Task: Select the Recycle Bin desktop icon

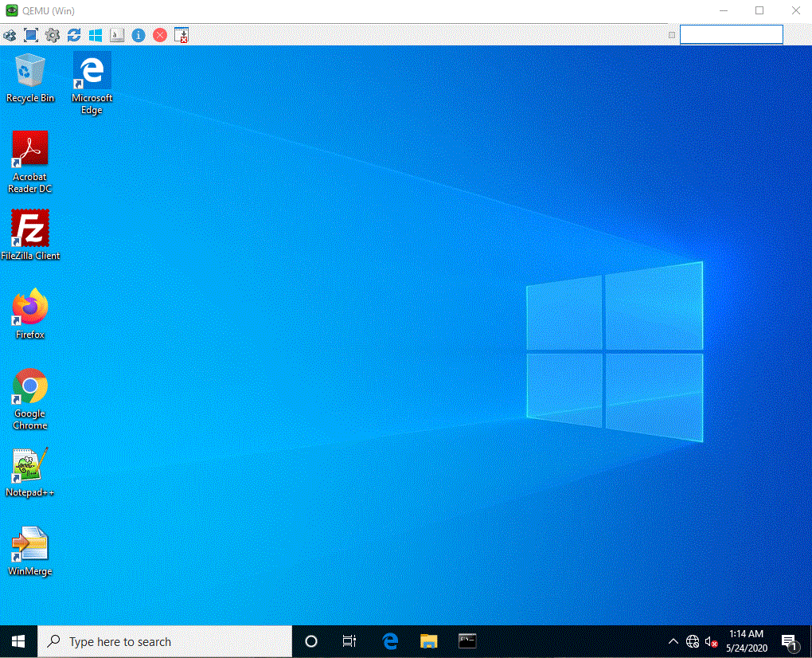Action: (30, 78)
